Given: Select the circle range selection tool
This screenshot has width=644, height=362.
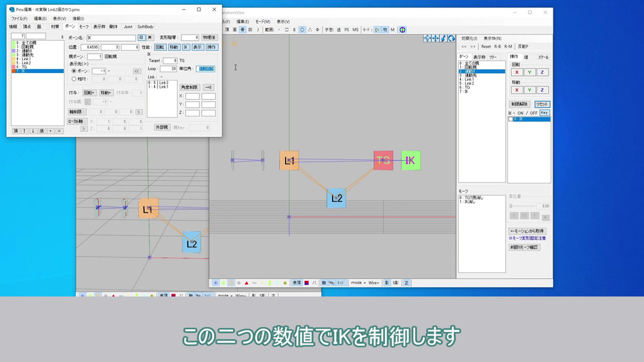Looking at the screenshot, I should pyautogui.click(x=302, y=29).
